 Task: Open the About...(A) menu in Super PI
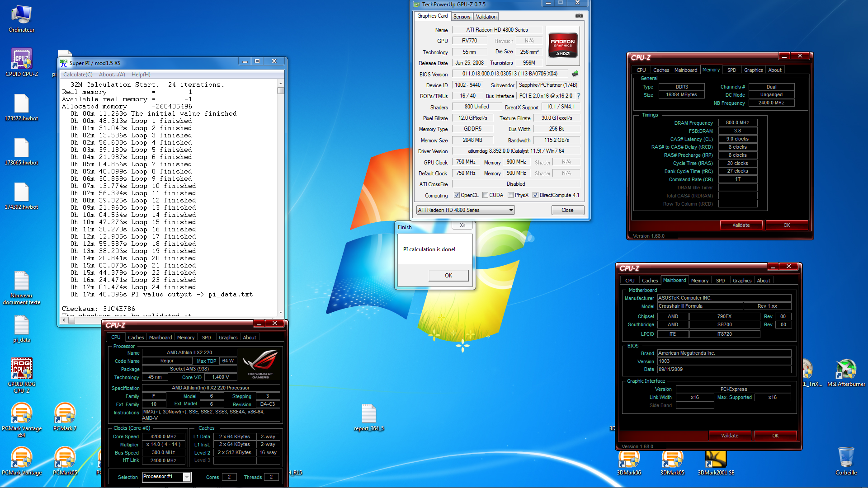pos(112,75)
